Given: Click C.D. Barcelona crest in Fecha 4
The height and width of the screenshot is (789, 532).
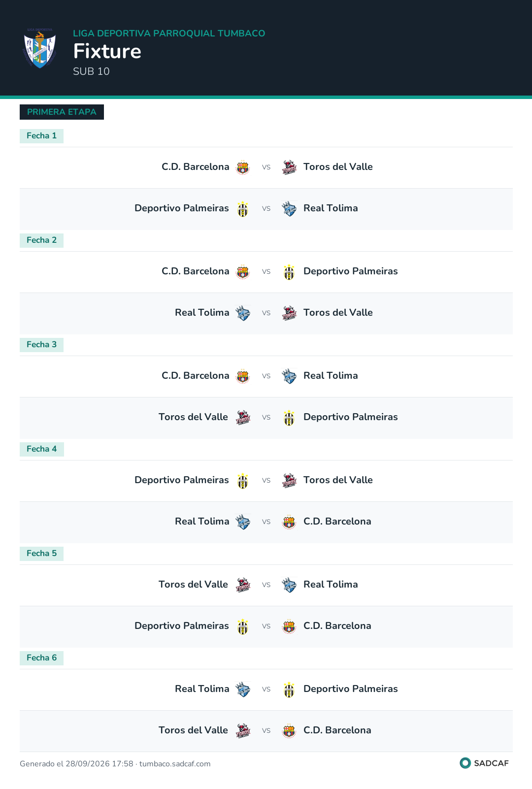Looking at the screenshot, I should click(289, 522).
